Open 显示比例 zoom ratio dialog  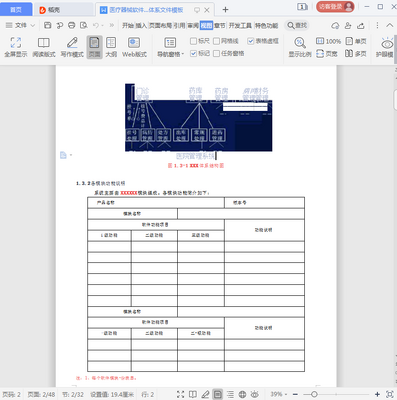[300, 47]
